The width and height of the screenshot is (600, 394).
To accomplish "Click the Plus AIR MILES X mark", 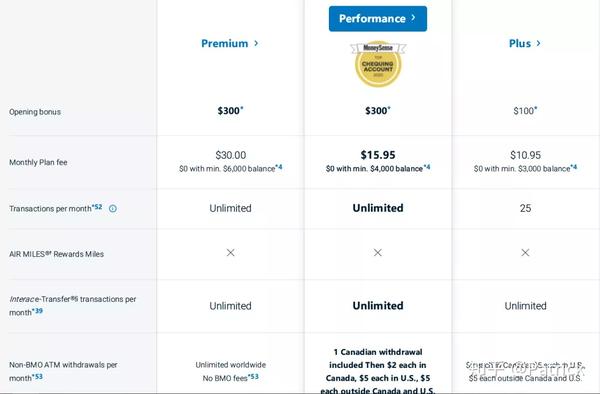I will coord(525,252).
